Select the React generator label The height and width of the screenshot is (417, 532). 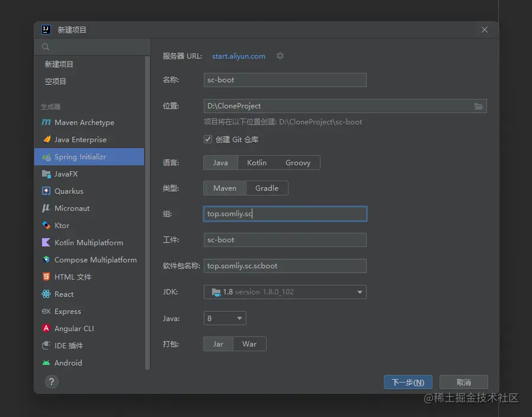(x=64, y=294)
